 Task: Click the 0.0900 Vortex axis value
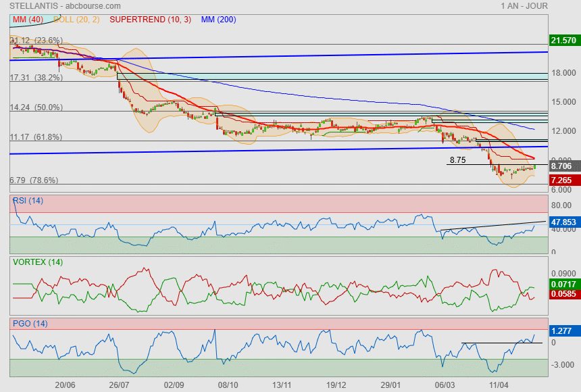tap(563, 273)
